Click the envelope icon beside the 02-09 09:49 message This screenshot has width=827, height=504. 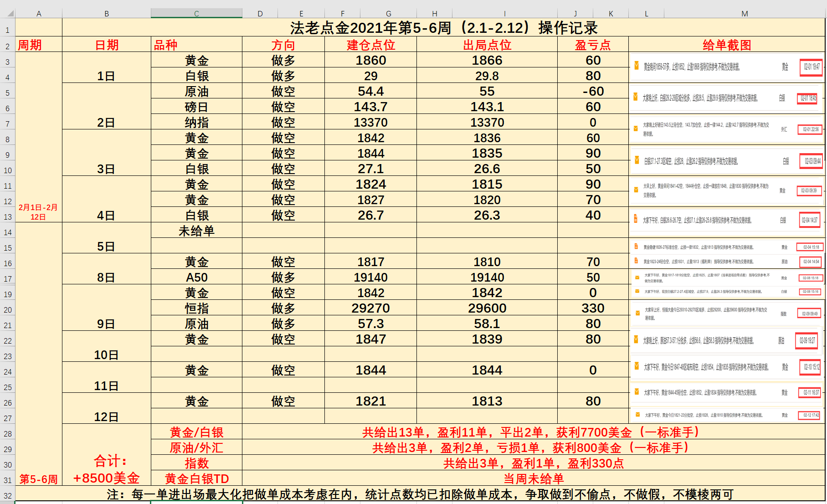click(x=637, y=313)
